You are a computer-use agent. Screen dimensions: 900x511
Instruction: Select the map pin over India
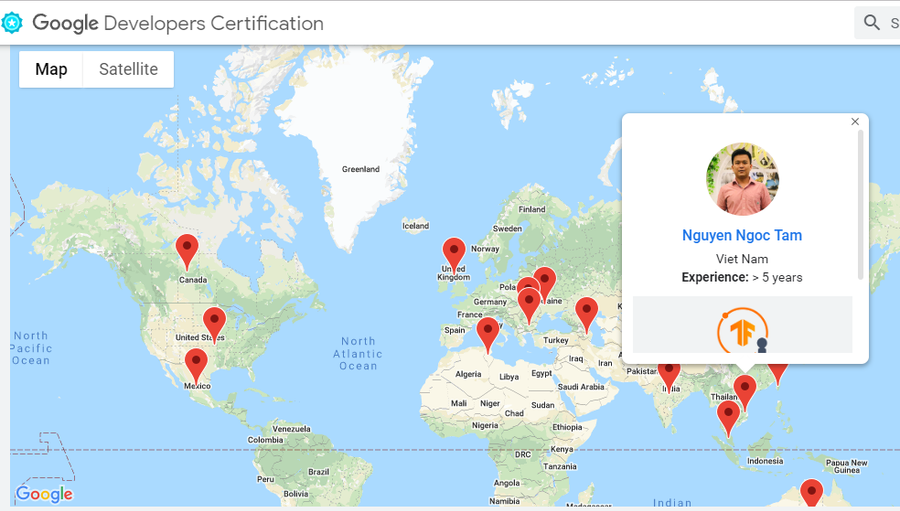coord(669,376)
